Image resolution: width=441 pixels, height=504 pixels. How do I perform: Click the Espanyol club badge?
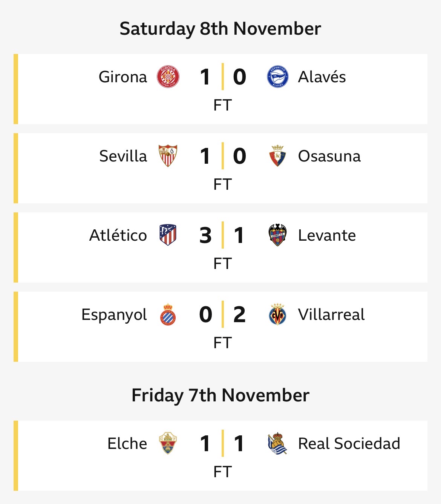pyautogui.click(x=168, y=315)
